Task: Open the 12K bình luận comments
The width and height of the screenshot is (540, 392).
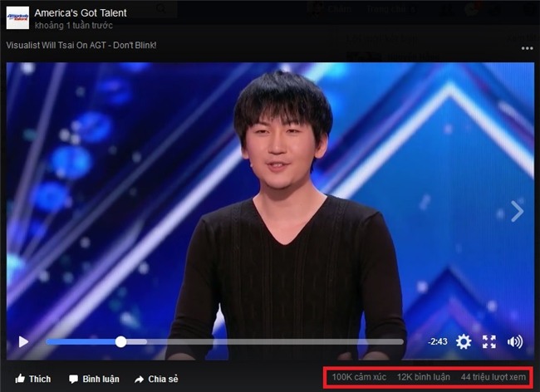Action: (423, 377)
